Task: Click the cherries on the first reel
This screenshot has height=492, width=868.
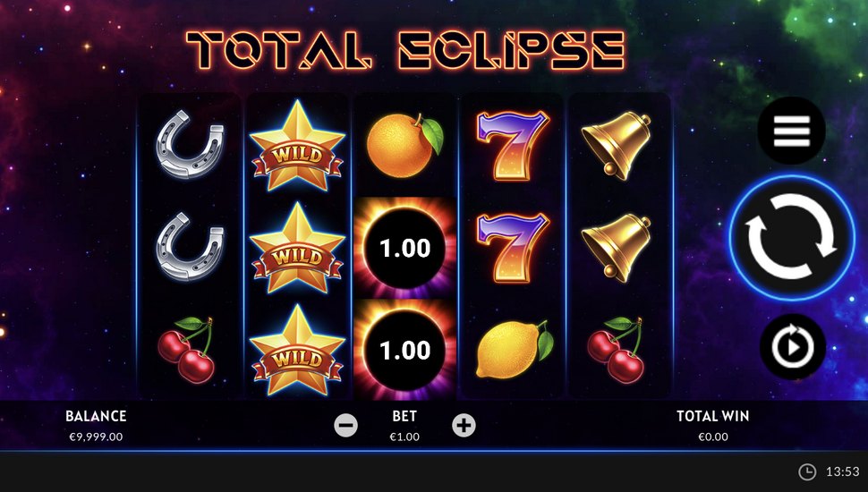Action: (x=187, y=350)
